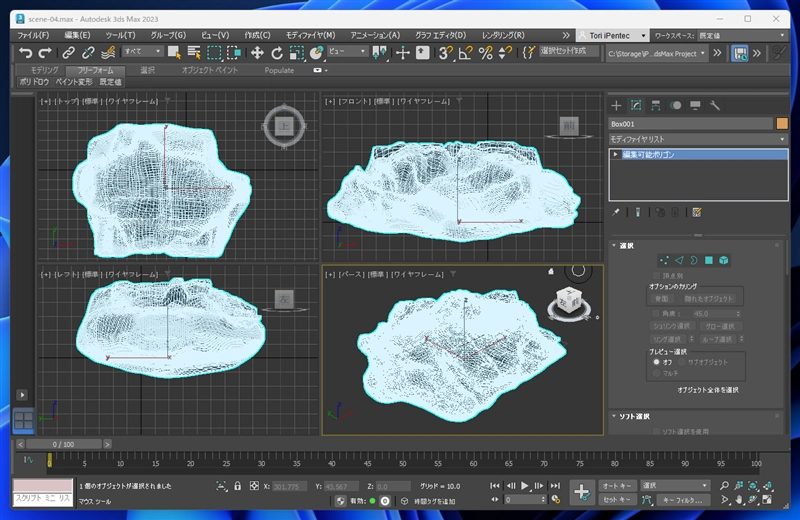Click the Pin Stack icon
This screenshot has width=800, height=520.
pos(616,212)
